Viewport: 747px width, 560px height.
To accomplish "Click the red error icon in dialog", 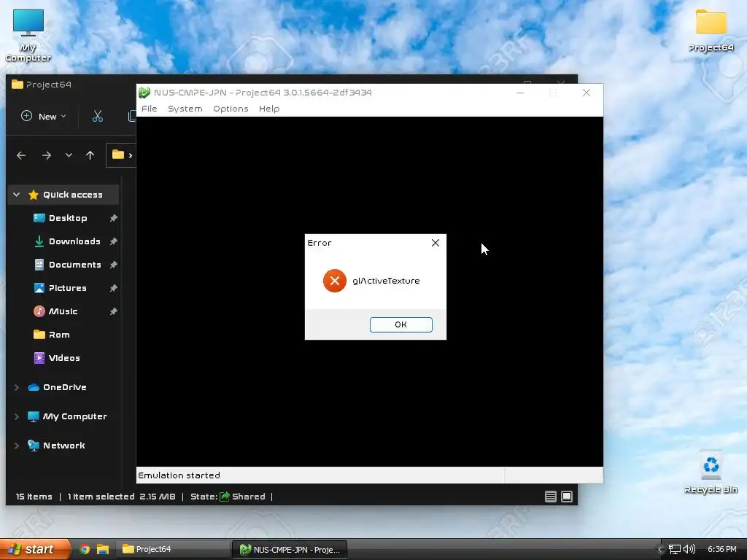I will (x=334, y=281).
